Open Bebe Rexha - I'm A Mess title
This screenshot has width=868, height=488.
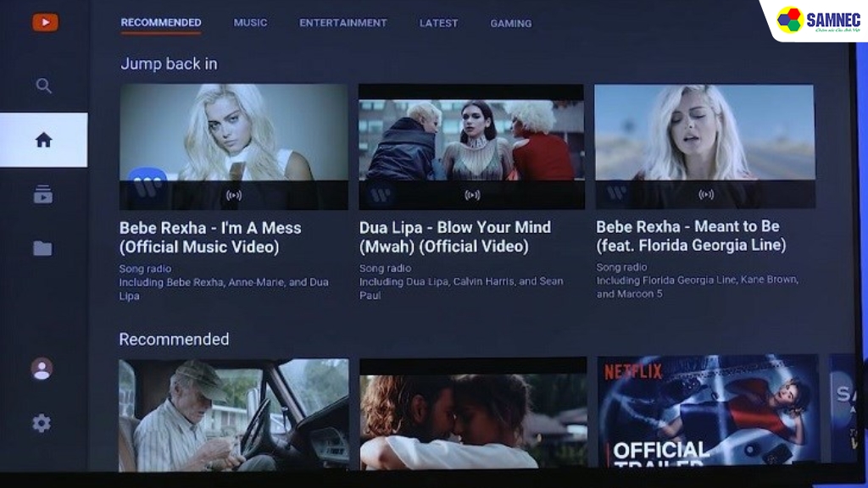(209, 237)
